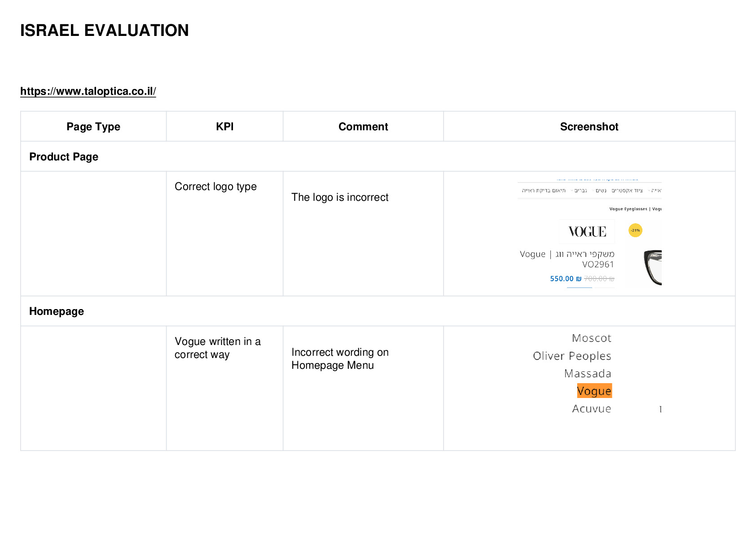756x535 pixels.
Task: Click the highlighted orange Vogue menu item
Action: point(594,391)
